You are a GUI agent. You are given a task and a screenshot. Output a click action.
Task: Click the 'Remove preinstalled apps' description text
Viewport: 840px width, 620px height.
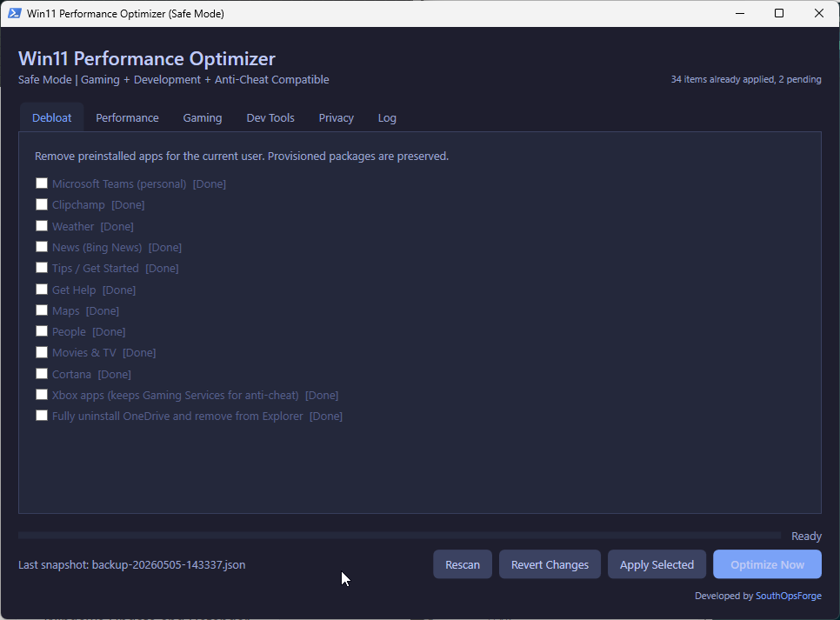(242, 156)
